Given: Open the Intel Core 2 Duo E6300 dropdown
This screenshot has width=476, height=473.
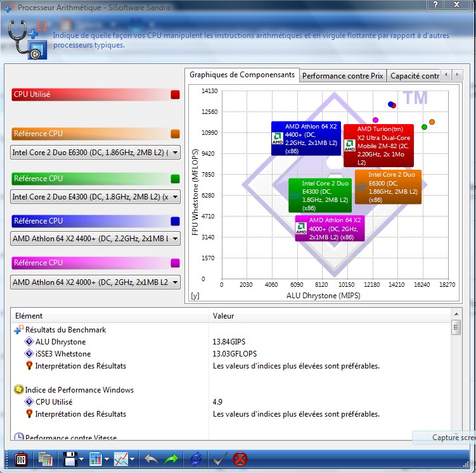Looking at the screenshot, I should point(95,153).
